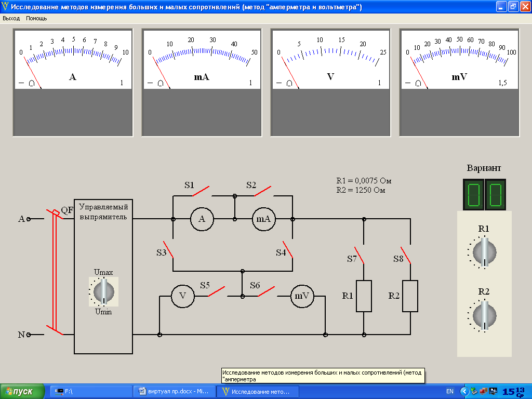Open the Помощь menu
This screenshot has height=399, width=532.
(36, 18)
